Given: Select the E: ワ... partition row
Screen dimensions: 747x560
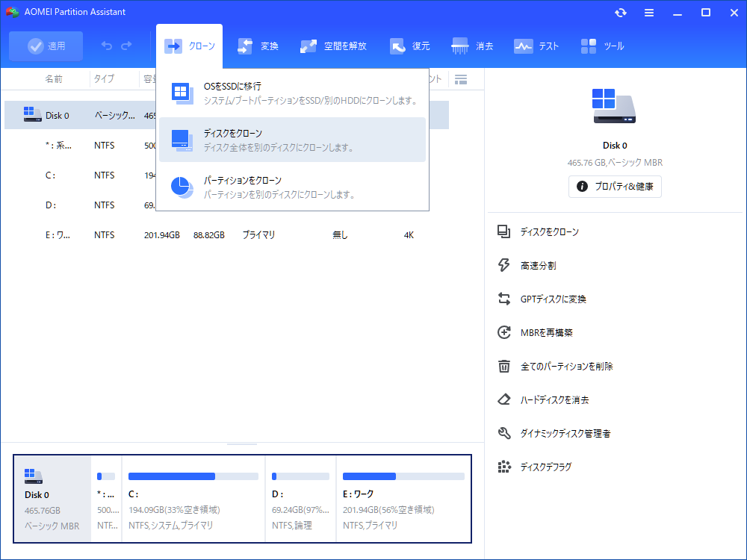Looking at the screenshot, I should point(227,234).
